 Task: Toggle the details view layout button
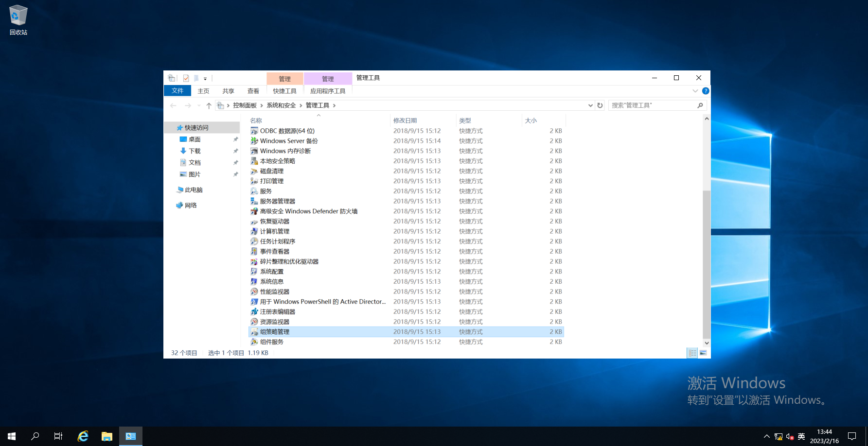point(692,353)
